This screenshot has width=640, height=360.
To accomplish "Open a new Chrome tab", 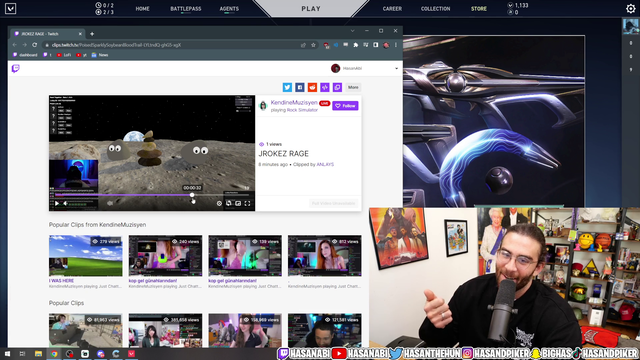I will [x=92, y=34].
